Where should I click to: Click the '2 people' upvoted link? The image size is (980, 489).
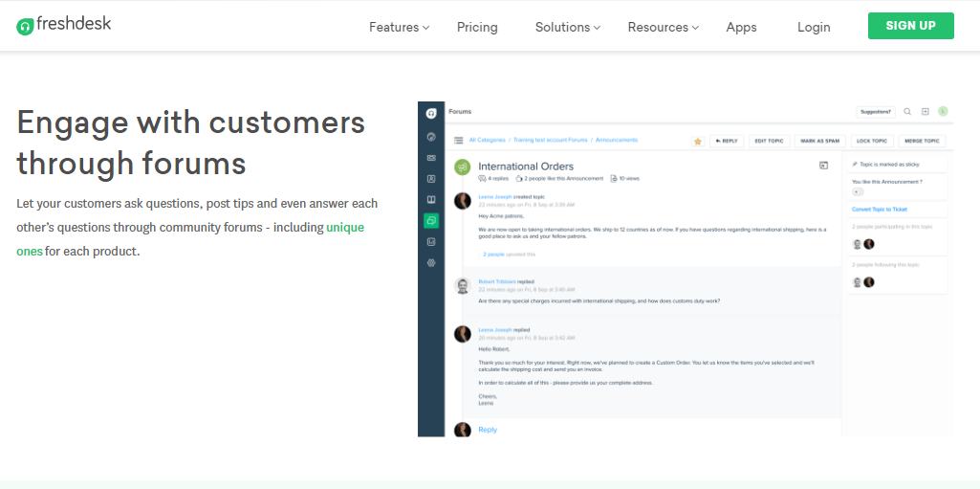coord(493,255)
